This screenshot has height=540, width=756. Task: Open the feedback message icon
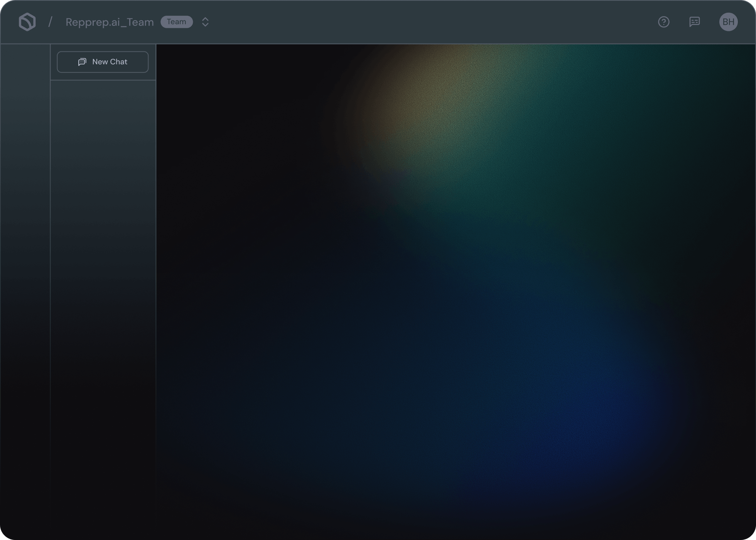(694, 22)
